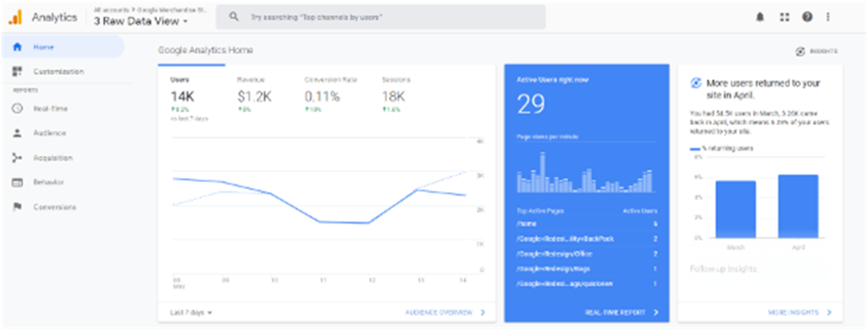Open the Audience Overview link
The image size is (868, 331).
click(x=445, y=312)
